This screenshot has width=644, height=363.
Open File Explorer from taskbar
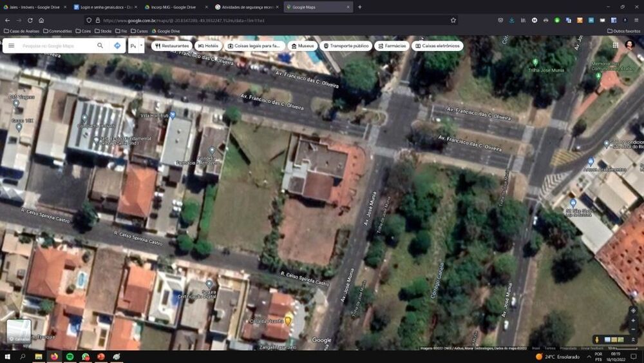point(38,357)
